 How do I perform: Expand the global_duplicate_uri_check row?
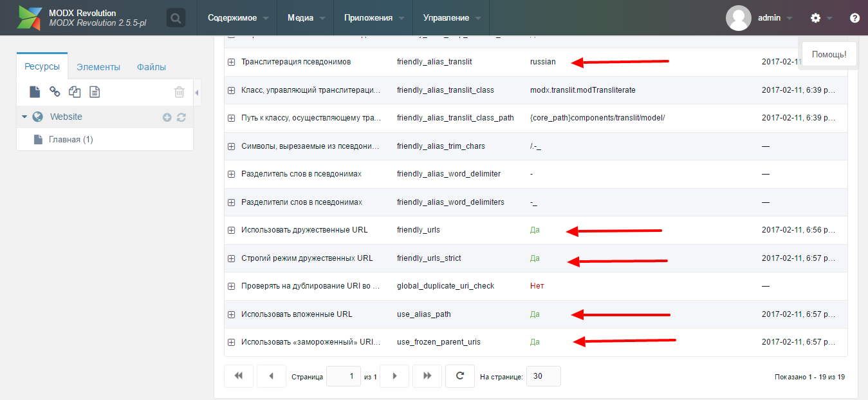pyautogui.click(x=231, y=286)
